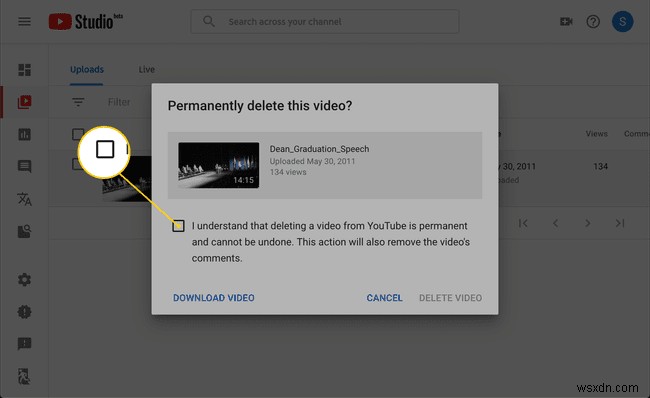Open the account avatar labeled S
Image resolution: width=650 pixels, height=398 pixels.
(x=622, y=22)
